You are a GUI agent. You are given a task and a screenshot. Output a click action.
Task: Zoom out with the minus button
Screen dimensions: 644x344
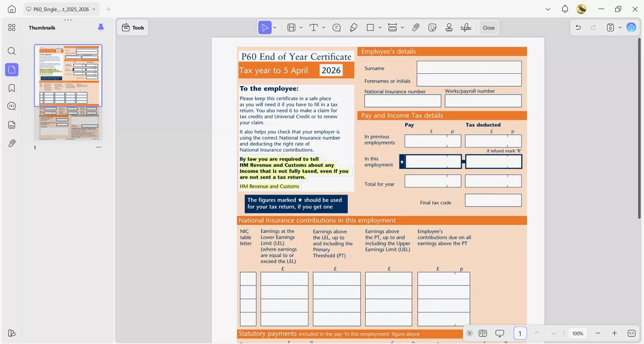(x=598, y=334)
